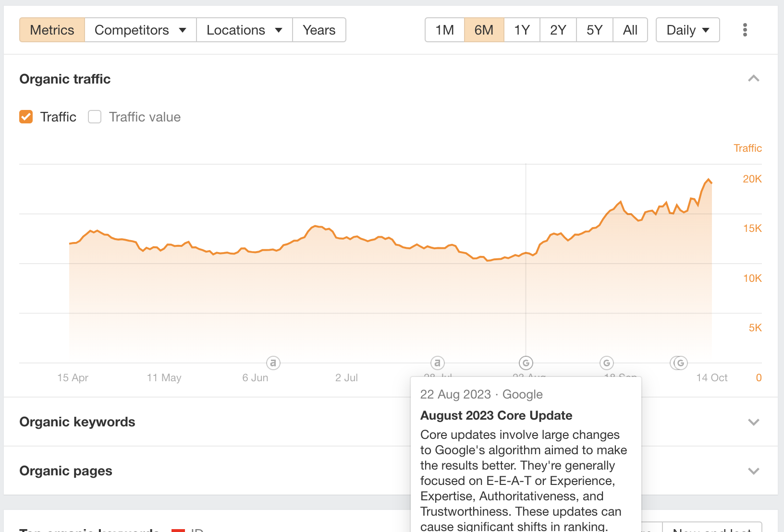
Task: Select the All time range
Action: click(630, 30)
